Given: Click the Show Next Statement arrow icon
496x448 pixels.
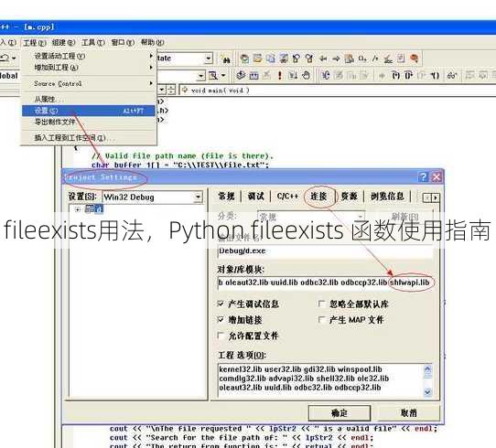Looking at the screenshot, I should (382, 75).
